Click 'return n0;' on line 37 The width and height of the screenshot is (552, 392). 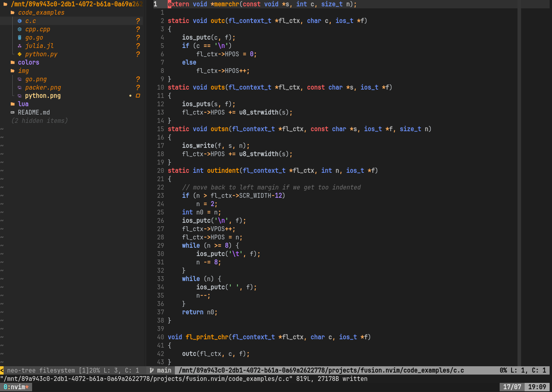(x=200, y=312)
